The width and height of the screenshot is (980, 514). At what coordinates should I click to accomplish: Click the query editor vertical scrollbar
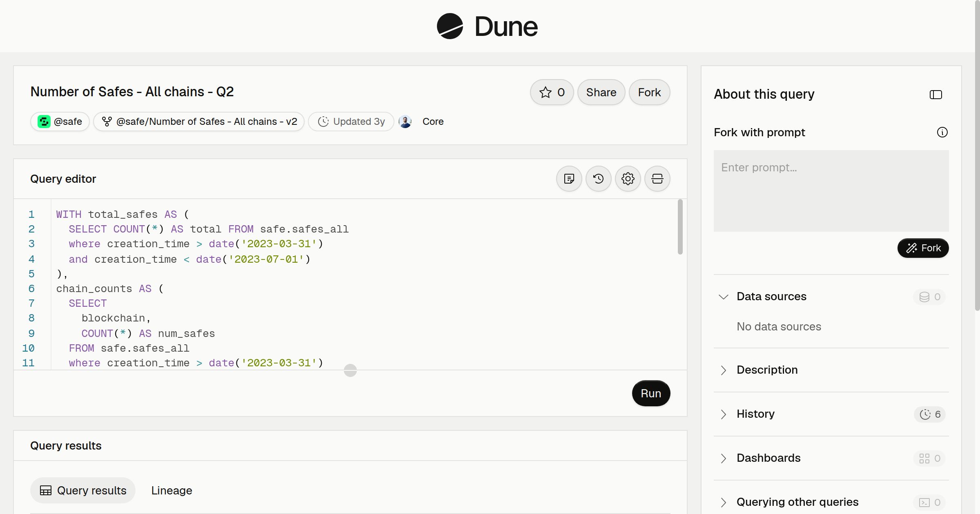tap(680, 227)
